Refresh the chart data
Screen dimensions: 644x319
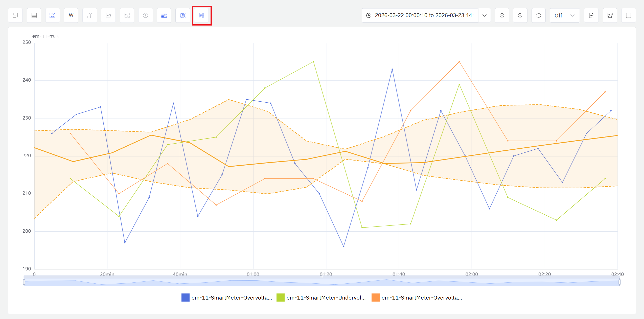[539, 15]
